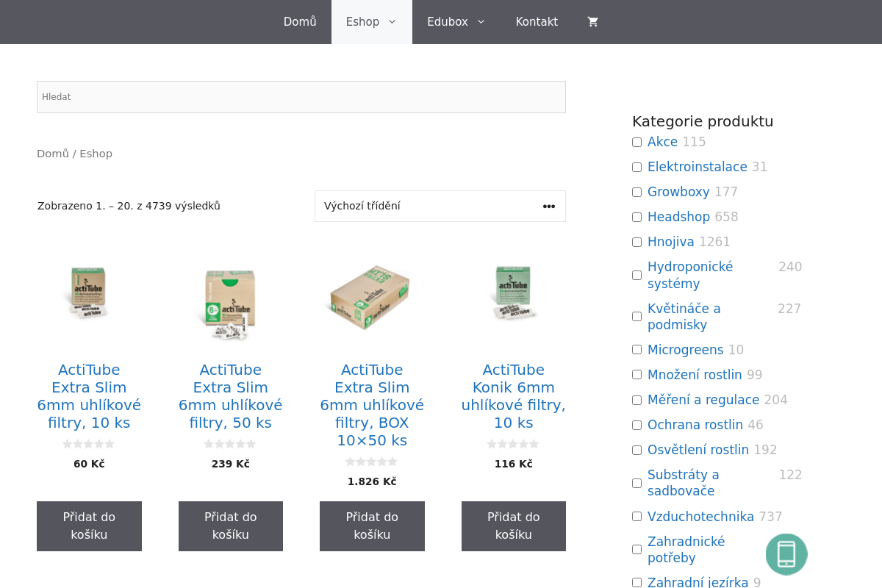
Task: Click the floating phone contact icon
Action: 786,554
